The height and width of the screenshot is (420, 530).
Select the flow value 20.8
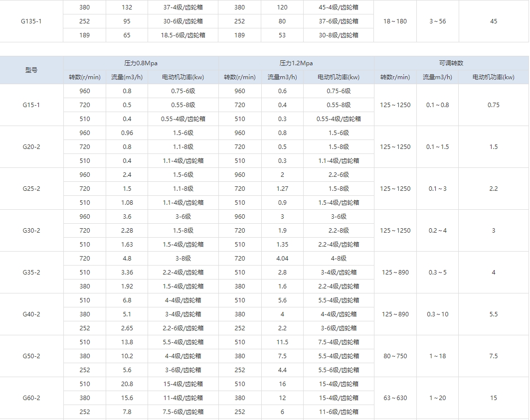[x=127, y=384]
